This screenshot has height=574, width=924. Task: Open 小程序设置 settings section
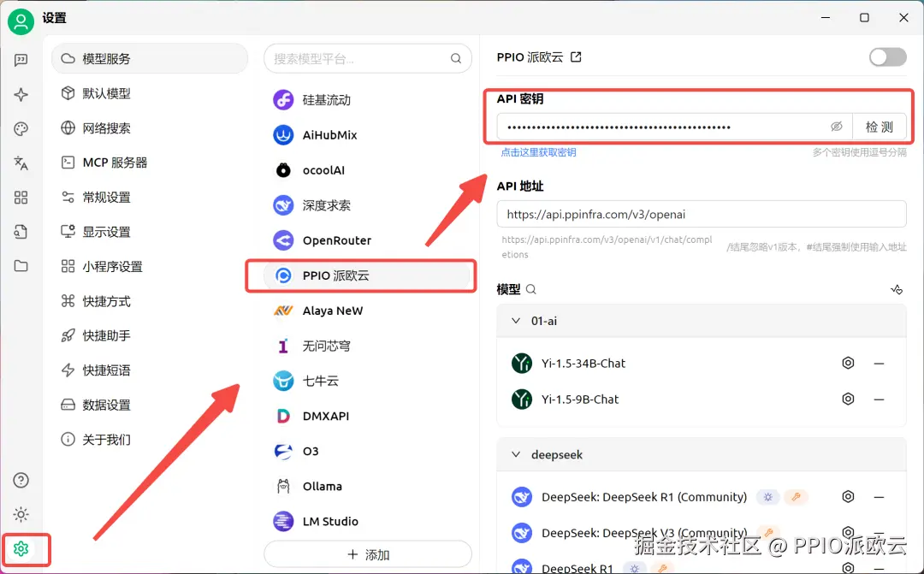[150, 266]
